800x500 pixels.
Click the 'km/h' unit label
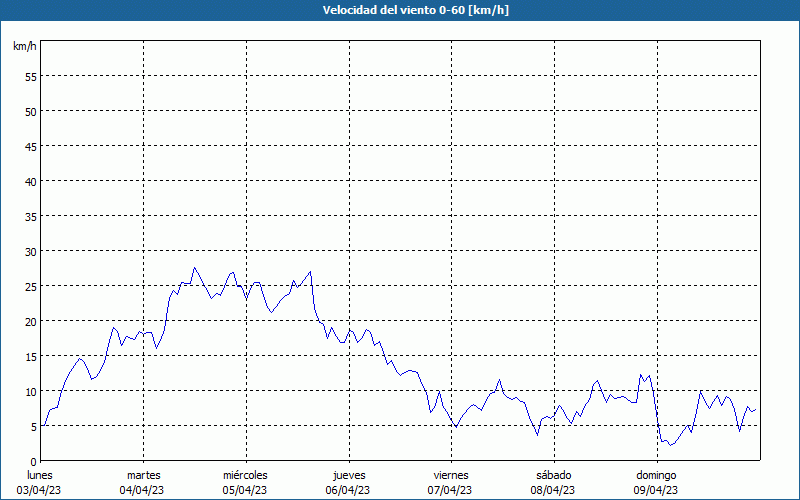[25, 46]
